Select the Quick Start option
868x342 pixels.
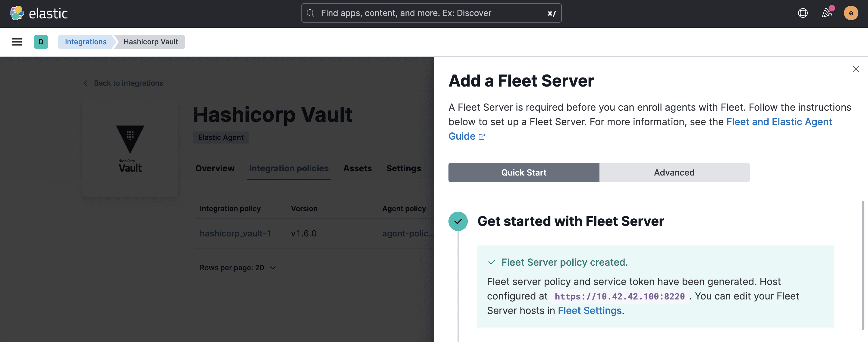coord(524,173)
